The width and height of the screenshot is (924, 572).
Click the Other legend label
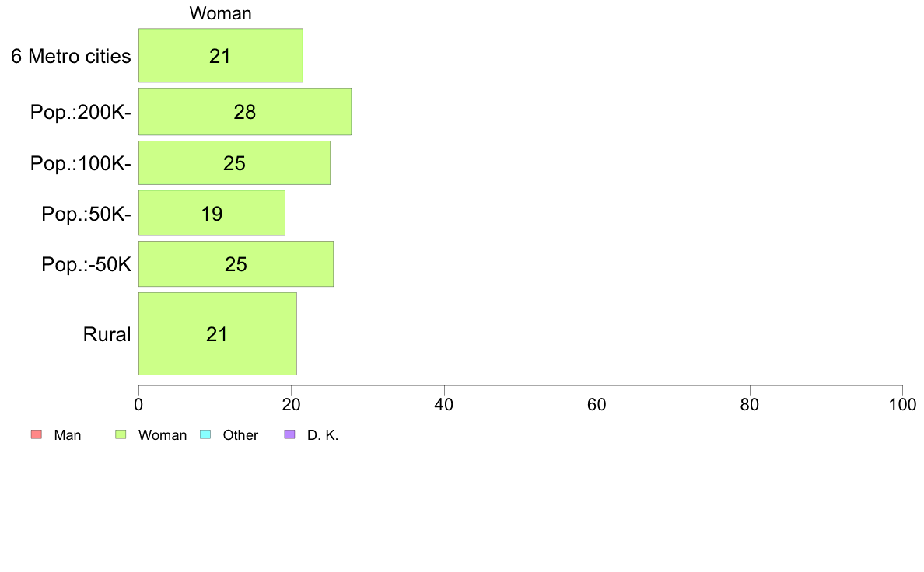(240, 435)
